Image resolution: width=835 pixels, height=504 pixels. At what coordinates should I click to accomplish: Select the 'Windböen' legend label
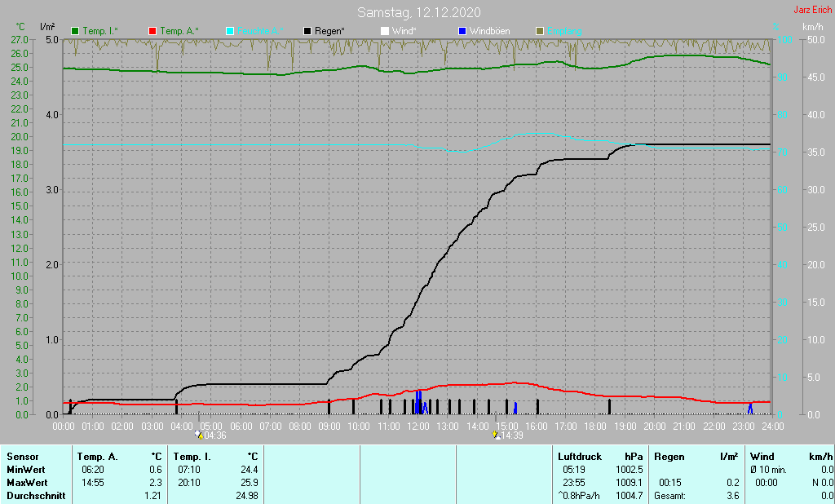pos(489,32)
